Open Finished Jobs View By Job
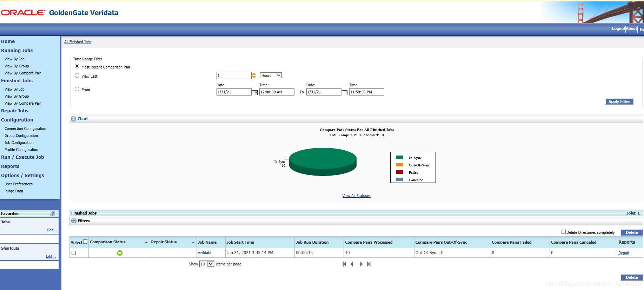This screenshot has height=290, width=644. pyautogui.click(x=14, y=89)
